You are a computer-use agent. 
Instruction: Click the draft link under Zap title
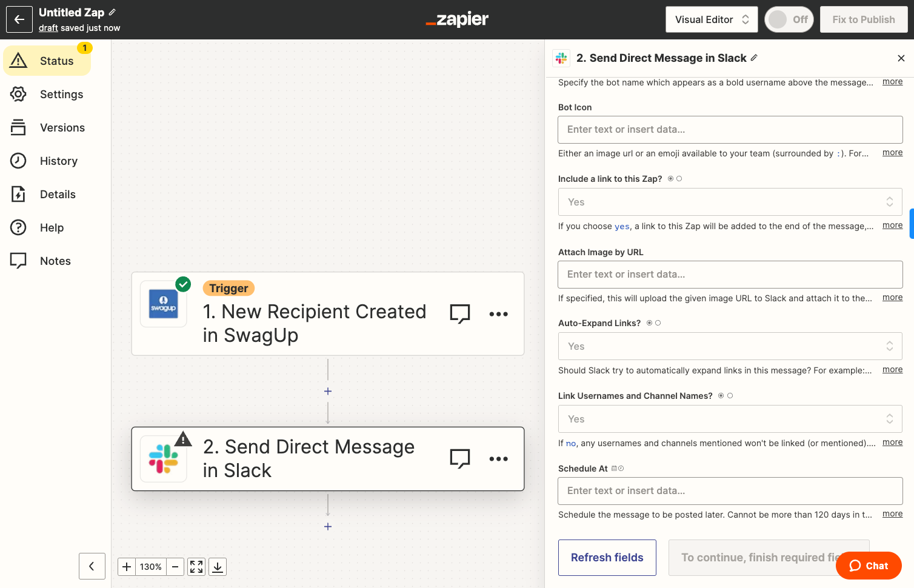click(x=48, y=28)
